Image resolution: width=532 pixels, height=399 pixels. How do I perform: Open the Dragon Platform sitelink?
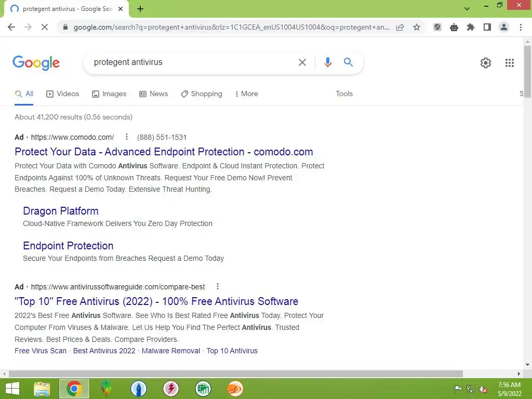61,211
